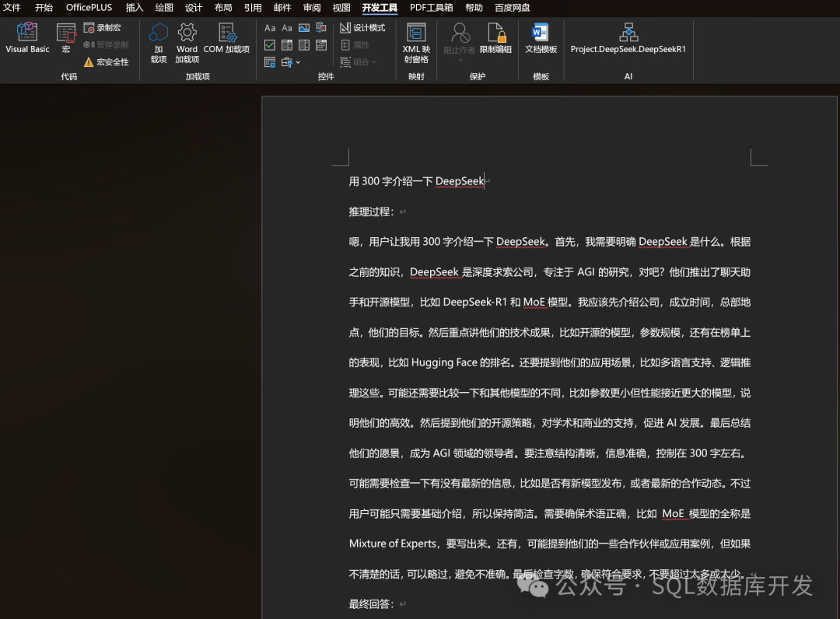Click the 暂停录制 pause recording button
Viewport: 840px width, 619px height.
point(106,45)
